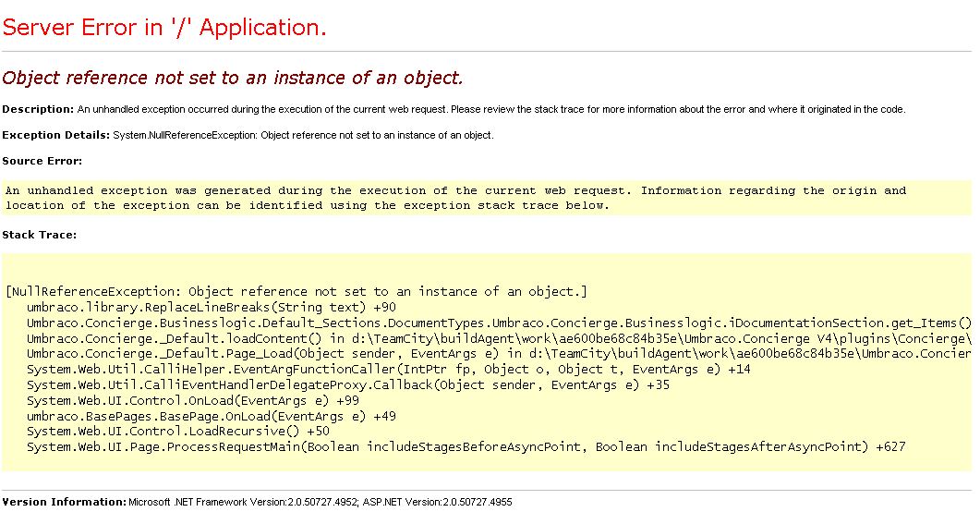This screenshot has height=524, width=980.
Task: Click the 'Exception Details:' label
Action: (56, 135)
